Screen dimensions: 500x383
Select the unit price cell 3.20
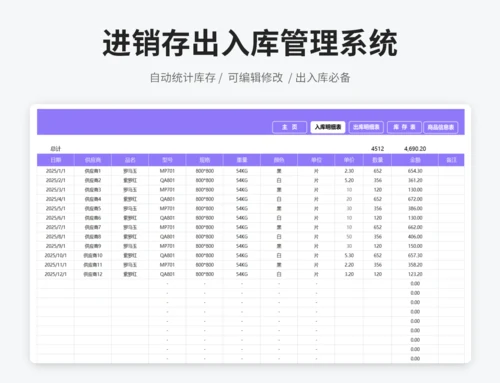point(349,274)
